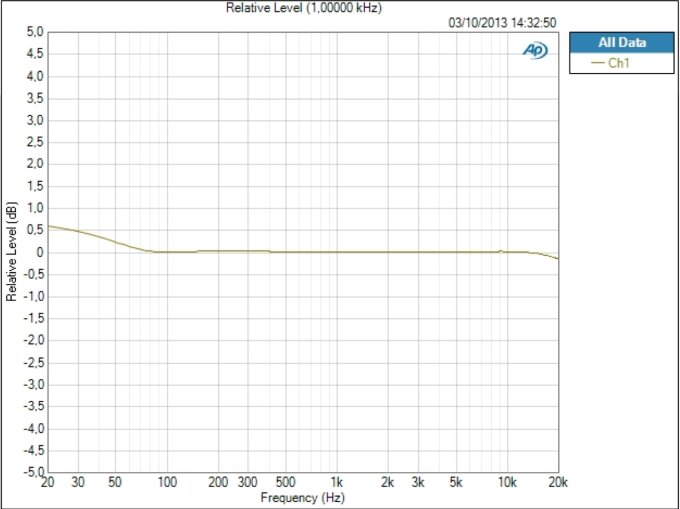The width and height of the screenshot is (680, 509).
Task: Click the 3k frequency tick label
Action: click(418, 482)
